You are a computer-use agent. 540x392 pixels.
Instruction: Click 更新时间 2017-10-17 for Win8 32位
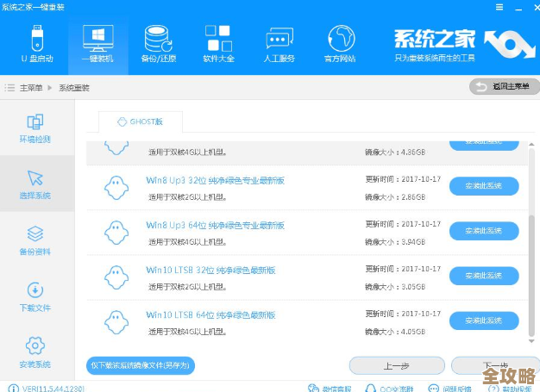[x=403, y=179]
